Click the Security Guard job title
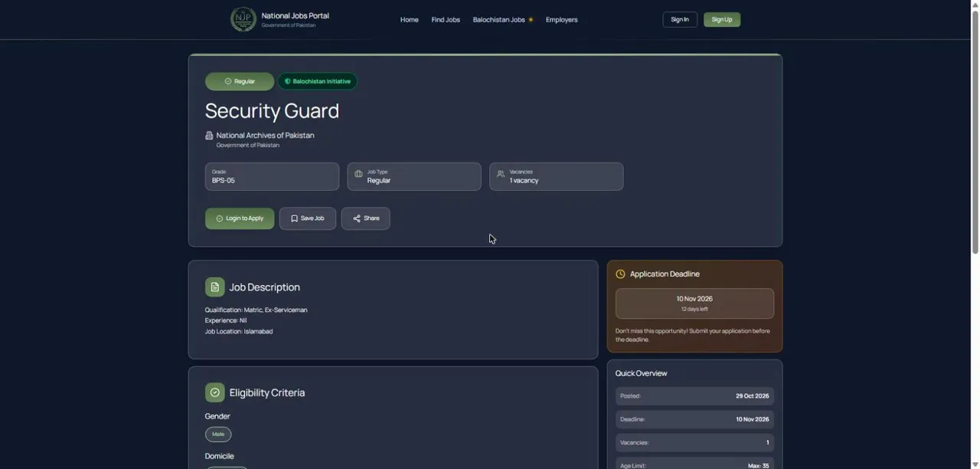 (272, 111)
